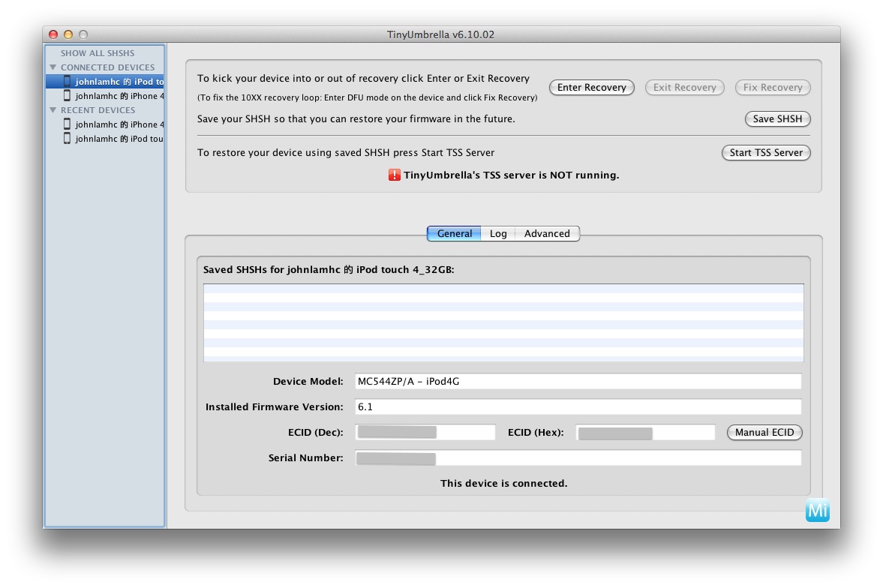Click the recent iPod touch device icon
This screenshot has height=588, width=883.
tap(67, 138)
